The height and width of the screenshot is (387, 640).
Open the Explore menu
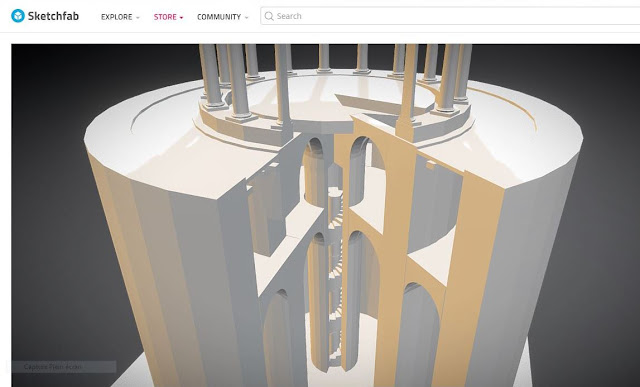pos(117,17)
